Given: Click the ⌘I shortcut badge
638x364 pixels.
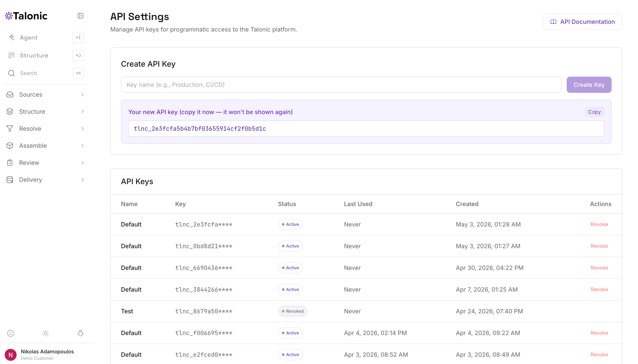Looking at the screenshot, I should pos(78,37).
